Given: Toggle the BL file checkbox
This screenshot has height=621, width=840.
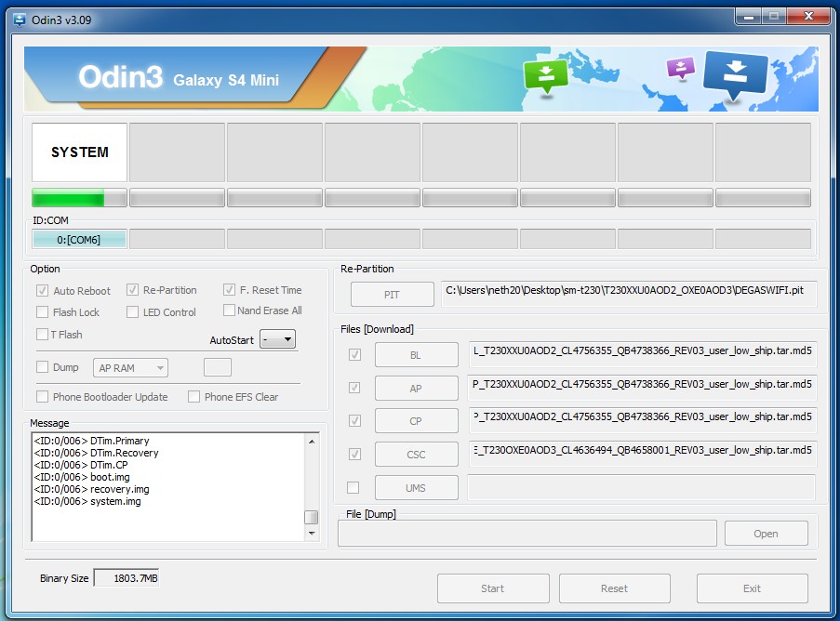Looking at the screenshot, I should coord(354,355).
